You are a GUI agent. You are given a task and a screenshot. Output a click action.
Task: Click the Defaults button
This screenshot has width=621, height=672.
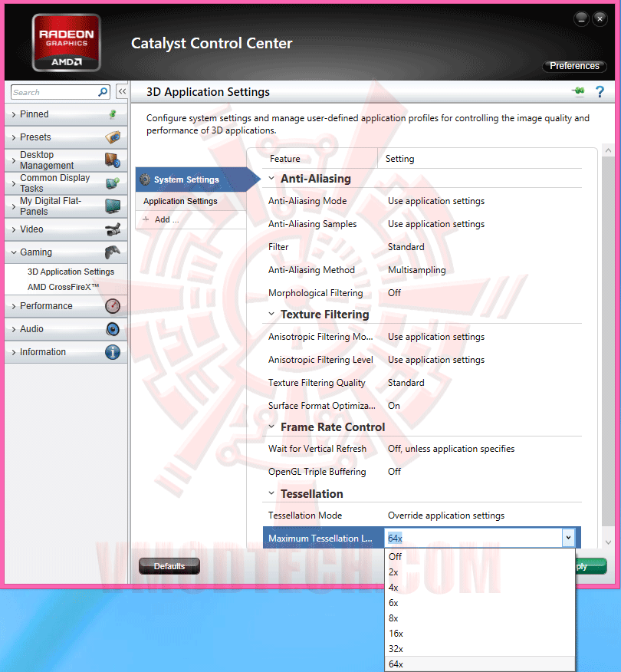pos(169,566)
